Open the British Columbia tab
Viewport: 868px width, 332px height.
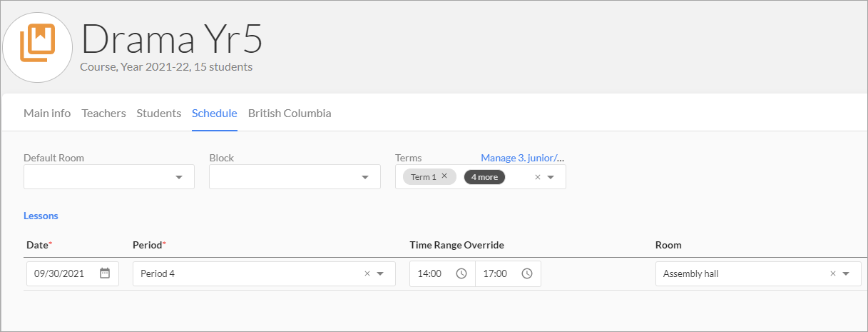tap(290, 114)
